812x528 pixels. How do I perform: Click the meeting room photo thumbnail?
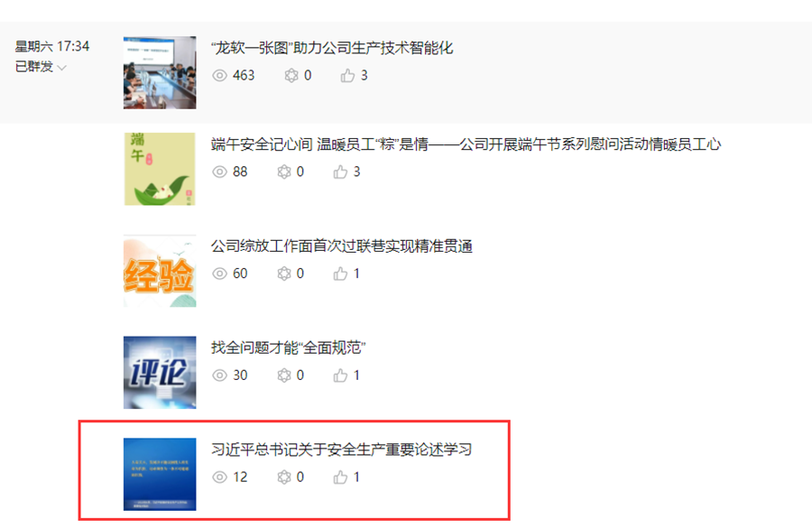pyautogui.click(x=160, y=72)
